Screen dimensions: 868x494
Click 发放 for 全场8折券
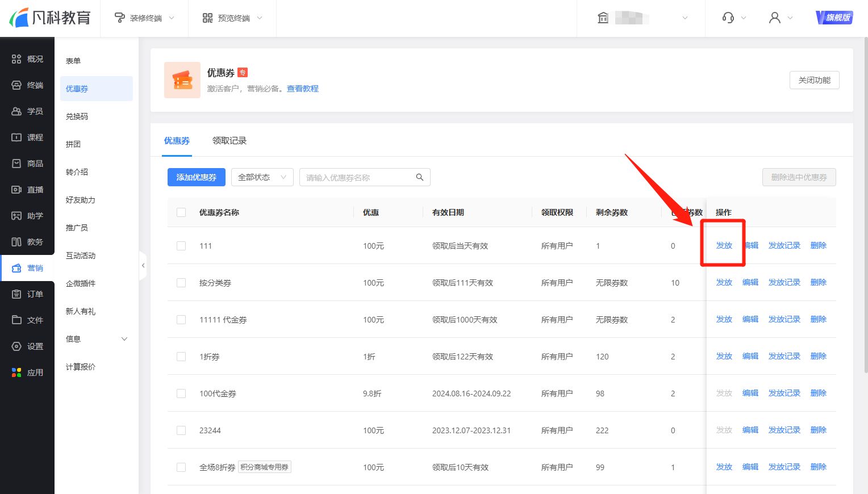[x=724, y=467]
